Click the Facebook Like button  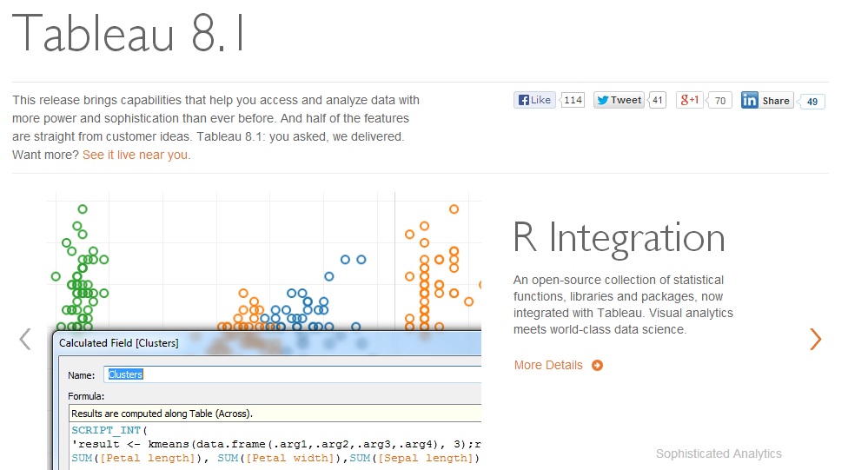[534, 100]
